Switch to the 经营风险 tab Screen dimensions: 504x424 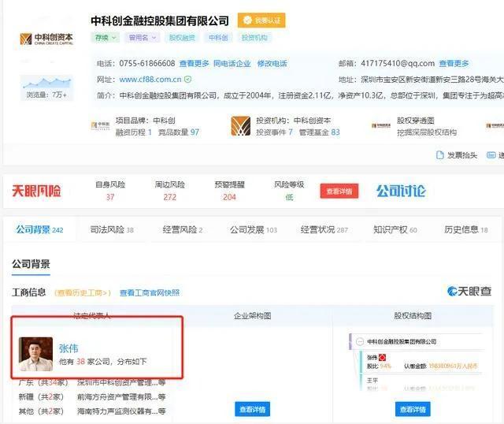pyautogui.click(x=182, y=229)
